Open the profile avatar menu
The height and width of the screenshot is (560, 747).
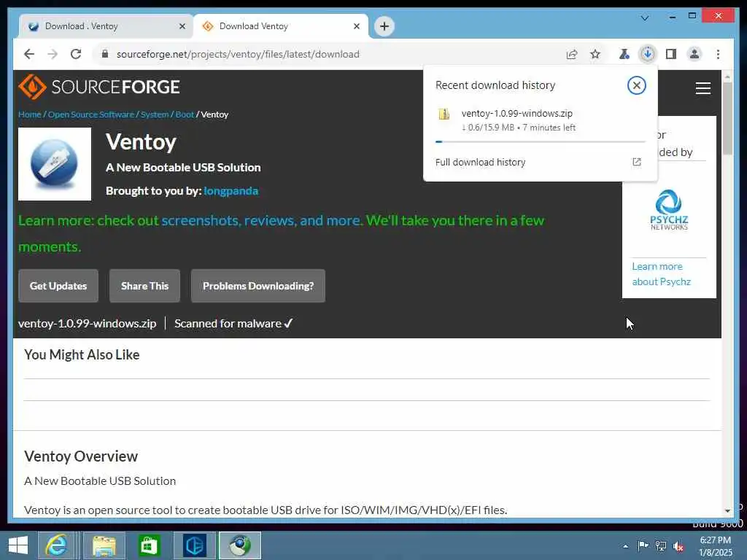click(x=694, y=54)
